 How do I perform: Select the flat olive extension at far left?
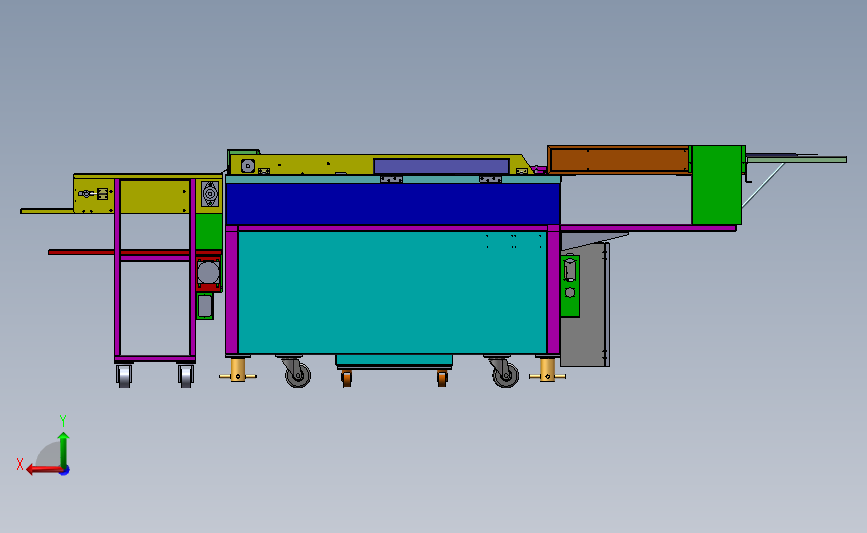(x=47, y=211)
